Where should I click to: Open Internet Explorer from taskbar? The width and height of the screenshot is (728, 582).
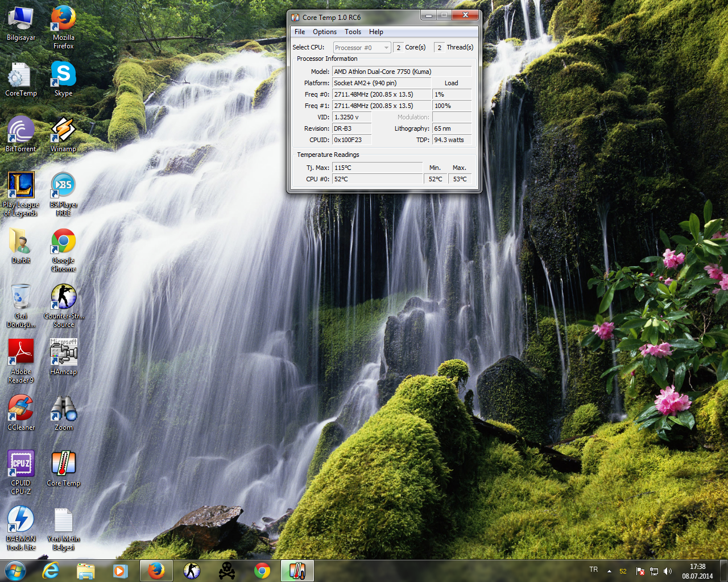coord(51,571)
